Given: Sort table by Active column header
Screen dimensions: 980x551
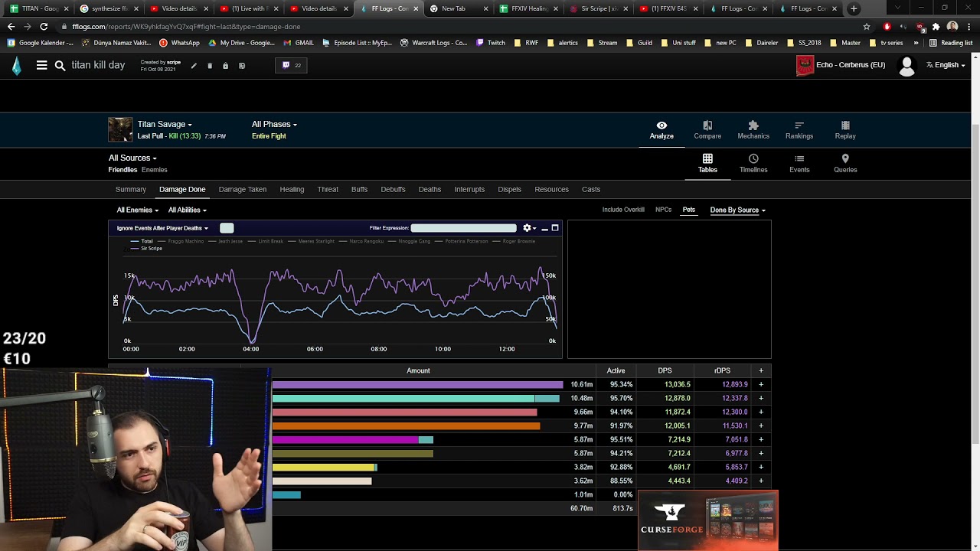Looking at the screenshot, I should [616, 370].
